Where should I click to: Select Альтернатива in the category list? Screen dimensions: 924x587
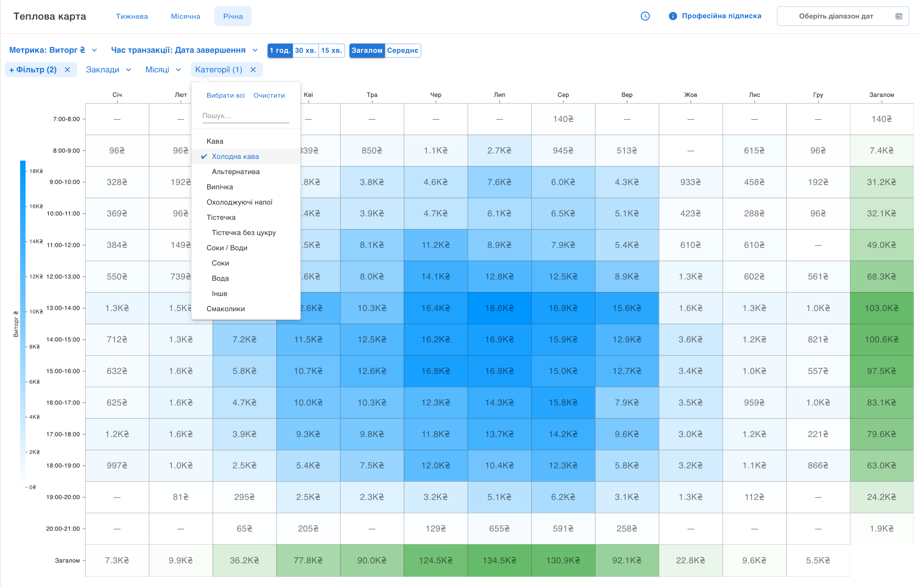tap(235, 172)
